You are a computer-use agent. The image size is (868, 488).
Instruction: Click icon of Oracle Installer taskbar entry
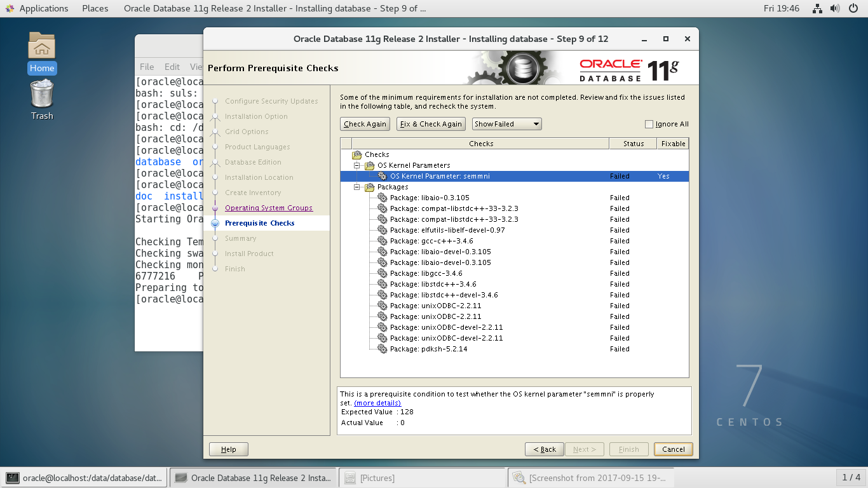click(x=181, y=478)
